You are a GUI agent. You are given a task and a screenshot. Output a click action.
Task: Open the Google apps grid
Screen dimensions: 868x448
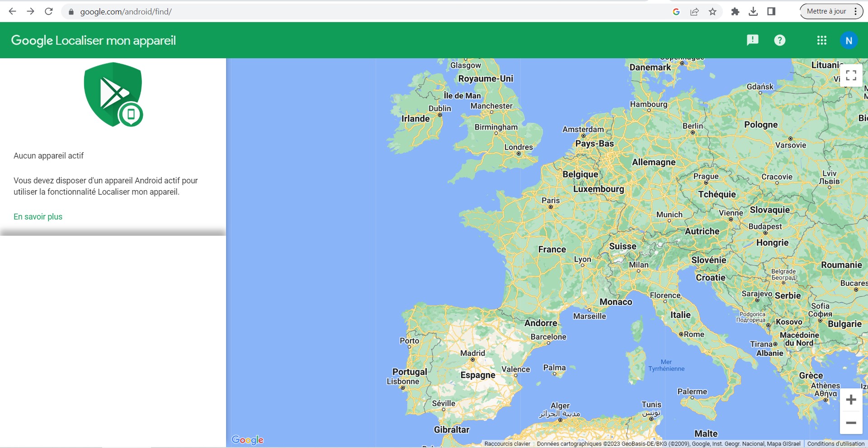click(x=821, y=40)
